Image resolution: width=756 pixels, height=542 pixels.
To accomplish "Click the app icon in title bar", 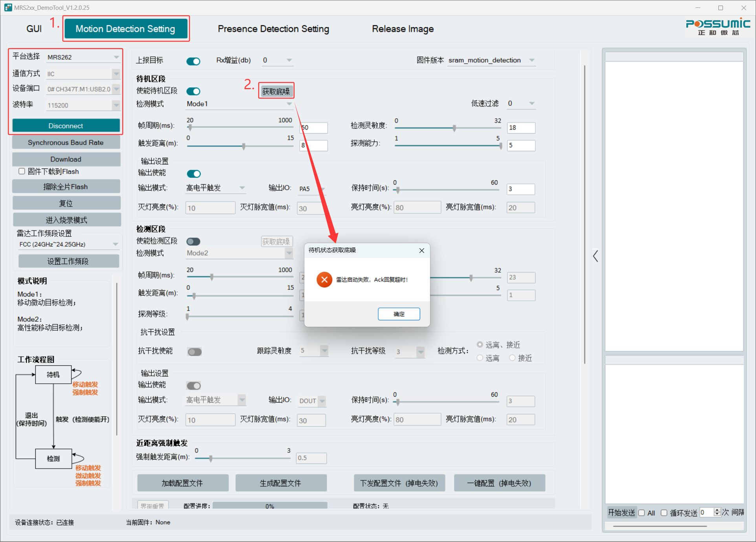I will click(x=8, y=7).
